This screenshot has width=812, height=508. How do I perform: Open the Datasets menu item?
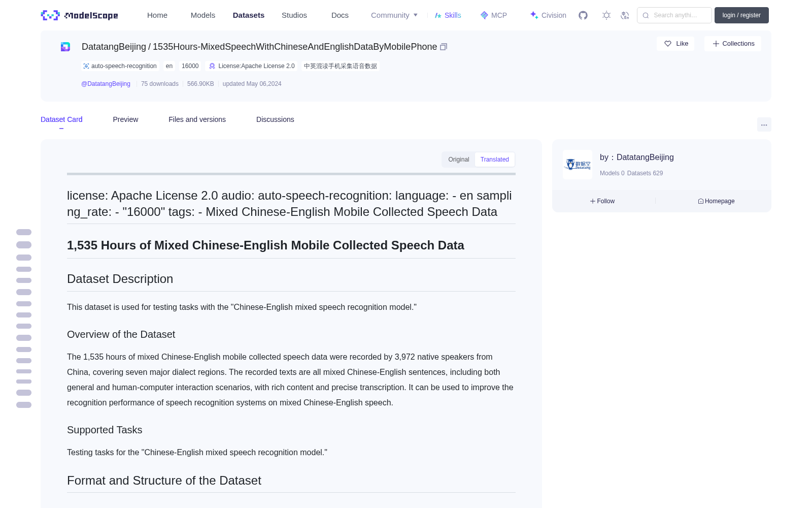tap(249, 15)
